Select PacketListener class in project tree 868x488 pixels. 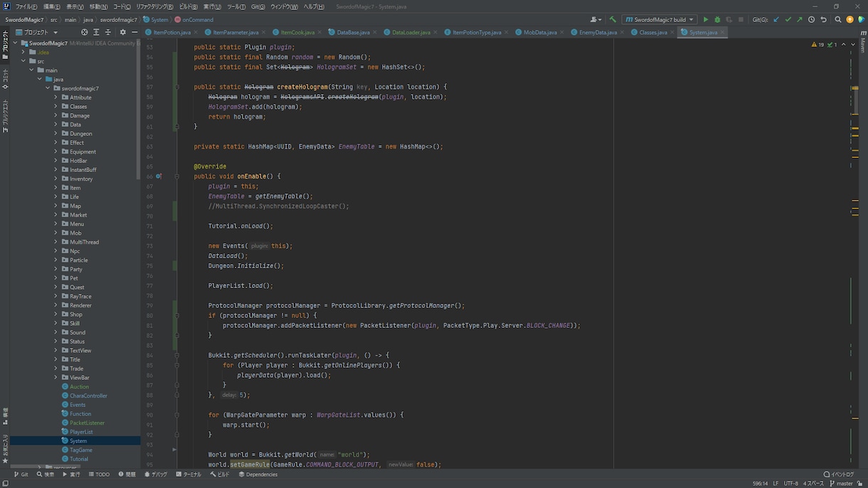pyautogui.click(x=83, y=423)
